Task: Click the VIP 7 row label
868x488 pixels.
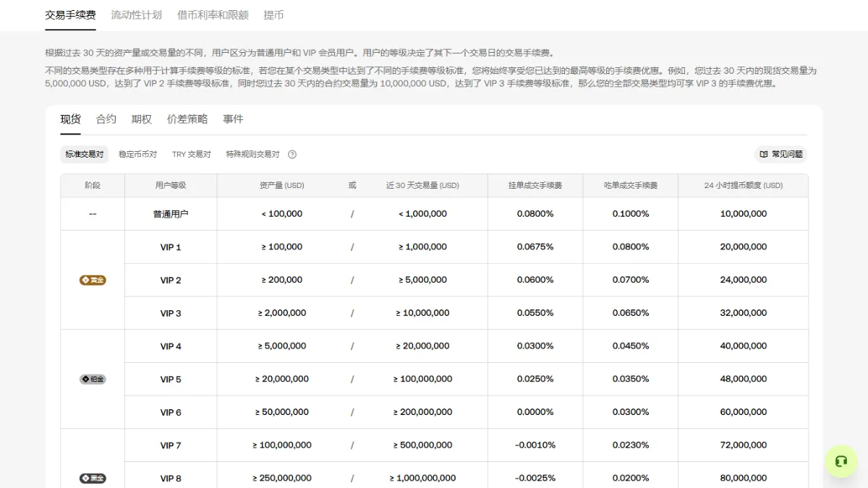Action: click(171, 445)
